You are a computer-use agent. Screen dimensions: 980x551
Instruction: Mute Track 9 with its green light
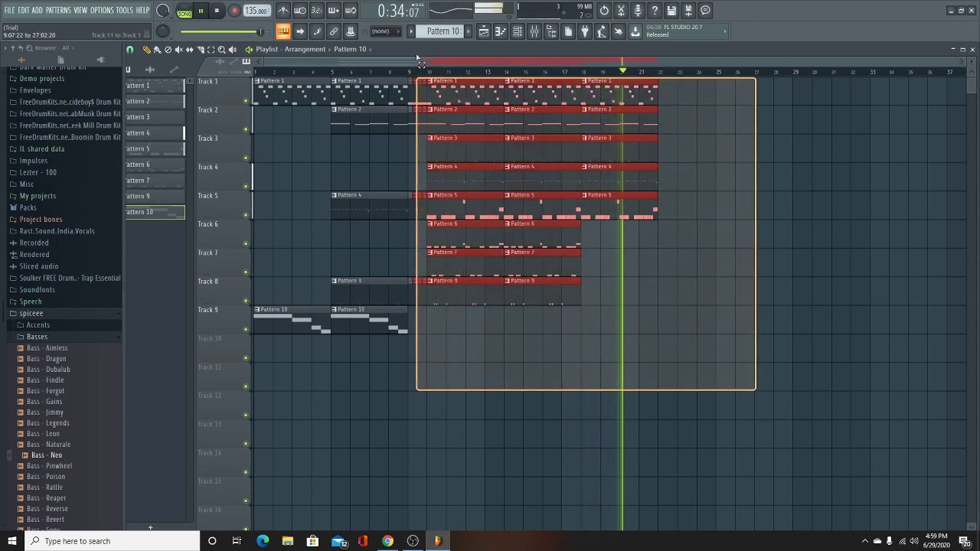tap(246, 330)
